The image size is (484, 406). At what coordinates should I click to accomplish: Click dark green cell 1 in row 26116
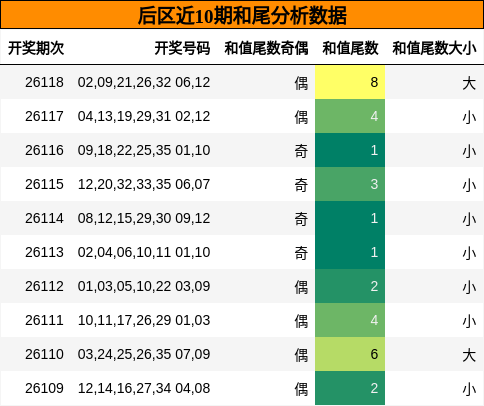click(x=350, y=150)
